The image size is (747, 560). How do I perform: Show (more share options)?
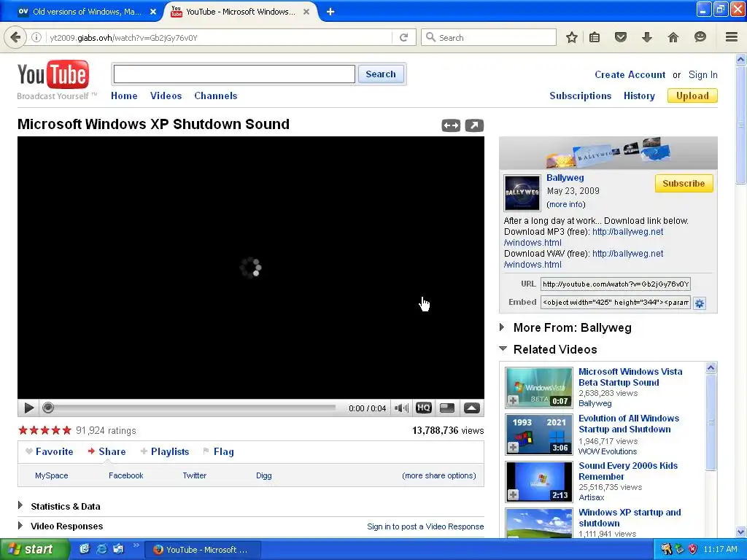point(438,475)
